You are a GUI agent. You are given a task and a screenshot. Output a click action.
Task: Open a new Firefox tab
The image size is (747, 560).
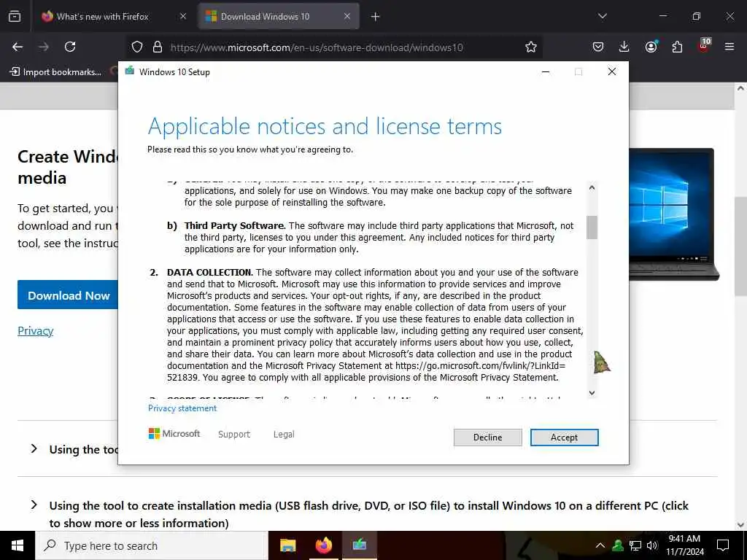pyautogui.click(x=376, y=17)
